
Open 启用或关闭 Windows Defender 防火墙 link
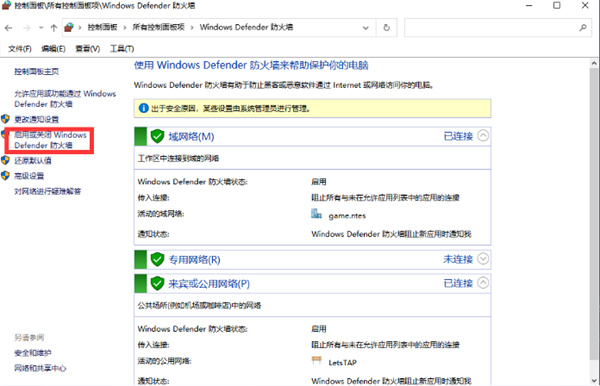coord(51,140)
